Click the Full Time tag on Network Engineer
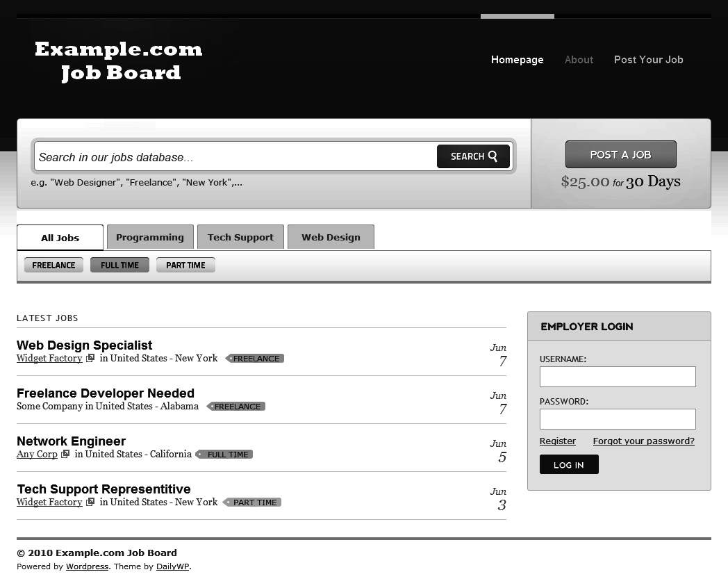This screenshot has width=728, height=588. click(x=224, y=455)
